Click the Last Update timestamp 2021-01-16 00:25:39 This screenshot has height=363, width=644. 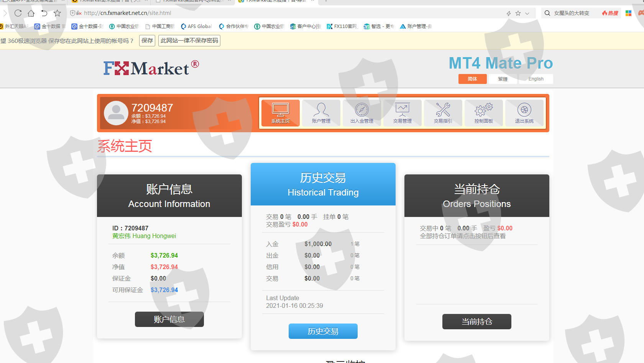point(295,306)
